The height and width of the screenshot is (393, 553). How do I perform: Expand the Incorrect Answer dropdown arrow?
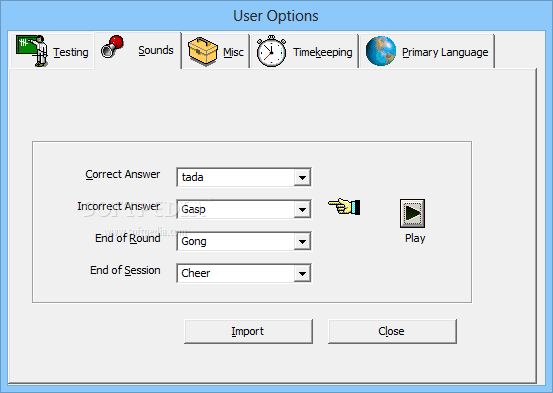click(302, 209)
